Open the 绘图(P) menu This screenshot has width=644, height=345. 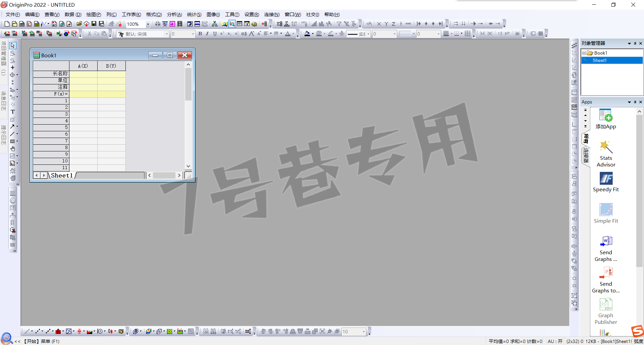94,14
